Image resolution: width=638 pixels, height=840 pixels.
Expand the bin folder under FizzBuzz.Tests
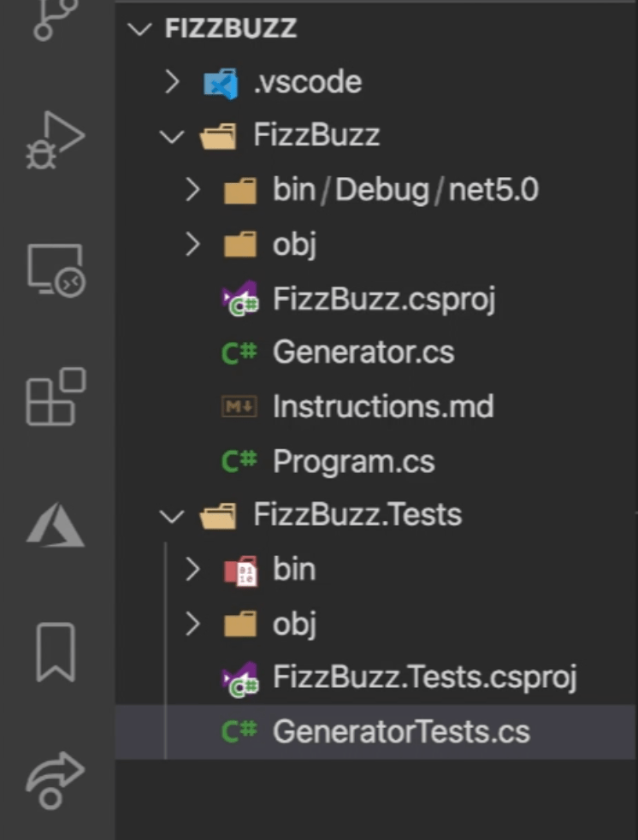click(193, 569)
